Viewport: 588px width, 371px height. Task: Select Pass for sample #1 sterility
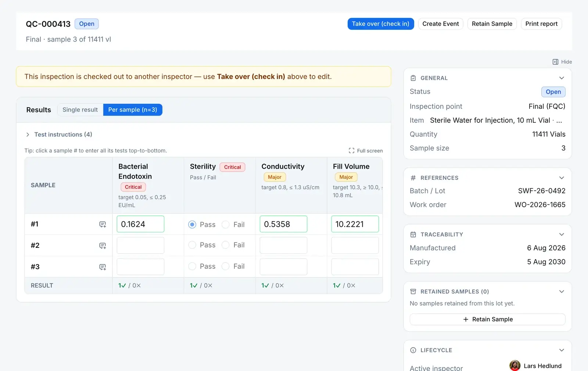(192, 224)
